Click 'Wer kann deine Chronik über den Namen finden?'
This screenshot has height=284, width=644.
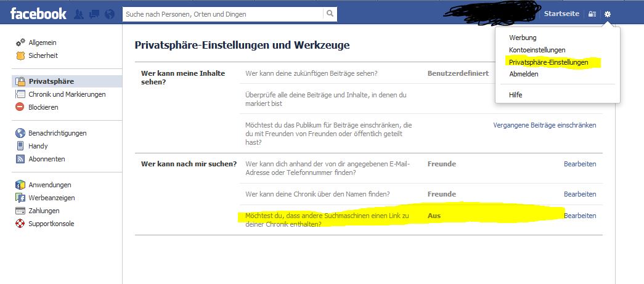point(317,193)
